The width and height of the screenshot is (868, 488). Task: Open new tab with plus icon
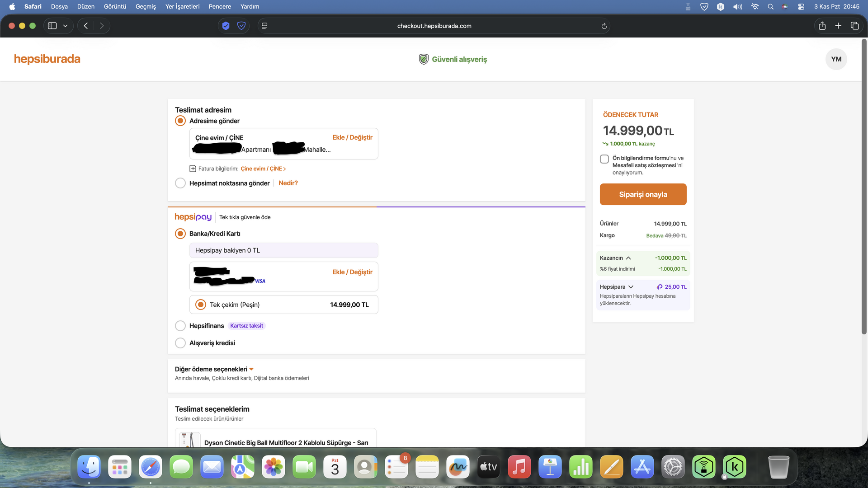tap(838, 26)
